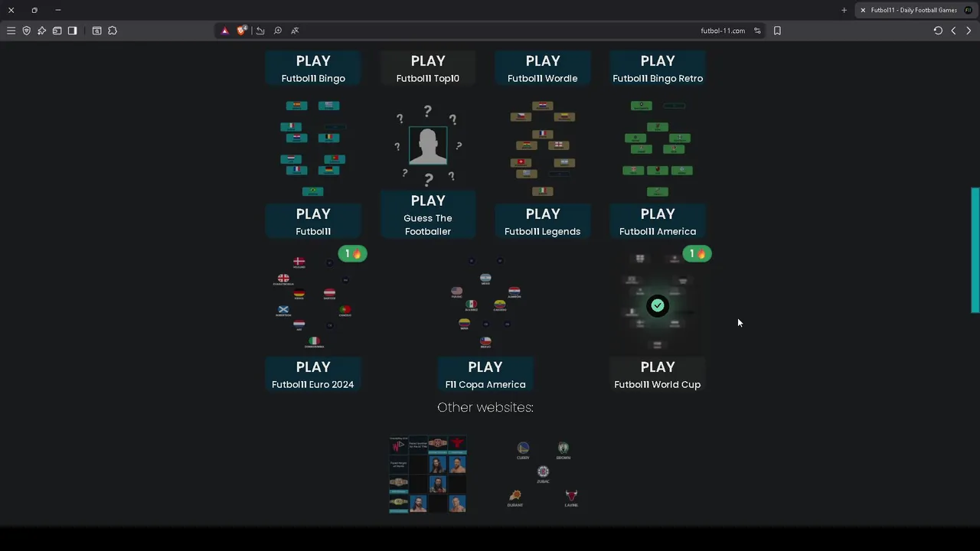
Task: Play F11 Copa America
Action: (485, 374)
